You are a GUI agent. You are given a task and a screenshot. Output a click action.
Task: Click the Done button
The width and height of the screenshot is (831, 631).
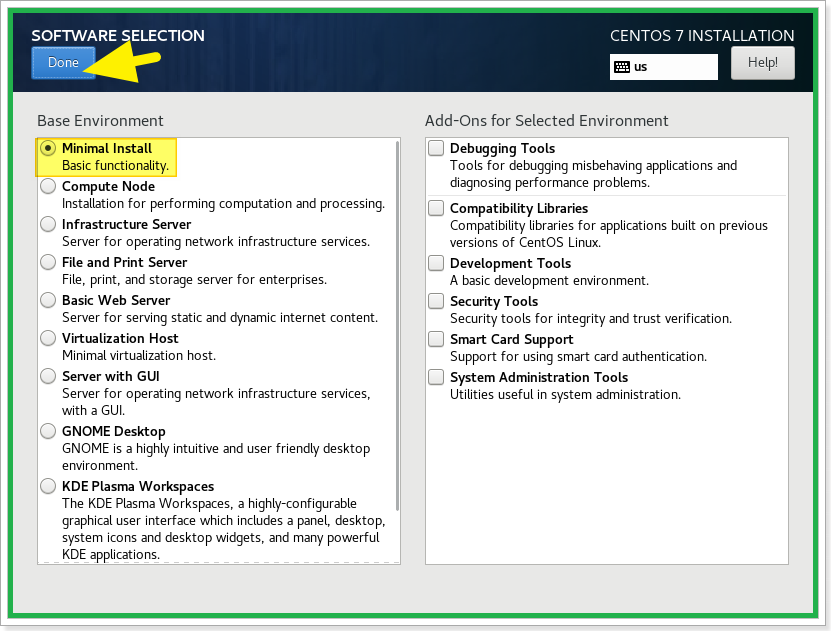(64, 63)
